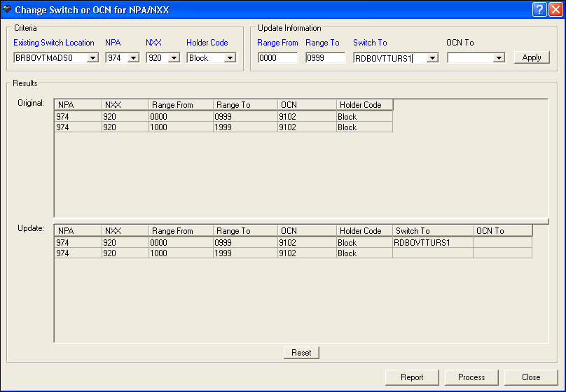Generate a Report
566x392 pixels.
coord(412,377)
